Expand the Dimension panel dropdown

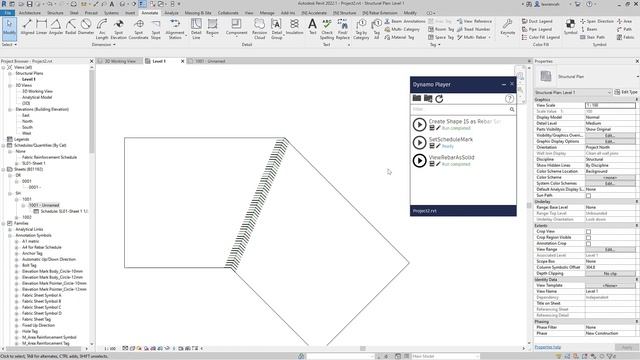(104, 44)
